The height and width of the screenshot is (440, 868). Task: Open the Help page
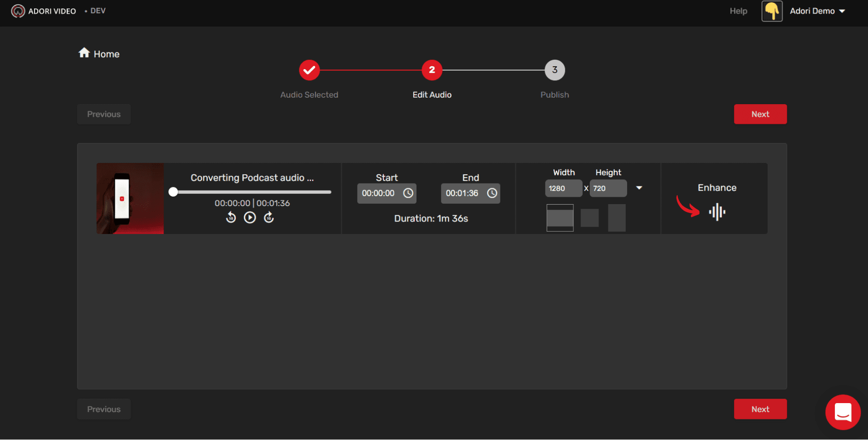(738, 10)
